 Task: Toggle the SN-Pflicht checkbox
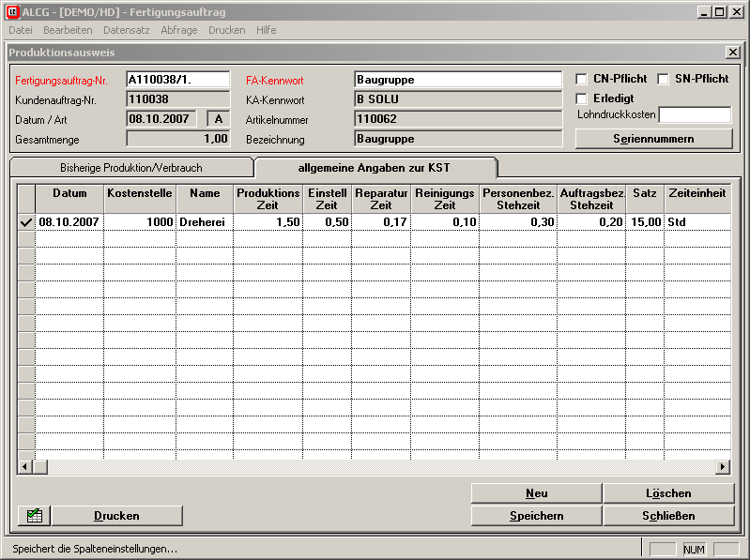(663, 80)
